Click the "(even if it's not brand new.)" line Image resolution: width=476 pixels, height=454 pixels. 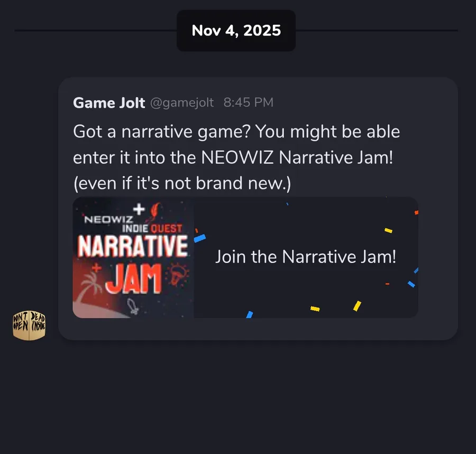click(182, 184)
